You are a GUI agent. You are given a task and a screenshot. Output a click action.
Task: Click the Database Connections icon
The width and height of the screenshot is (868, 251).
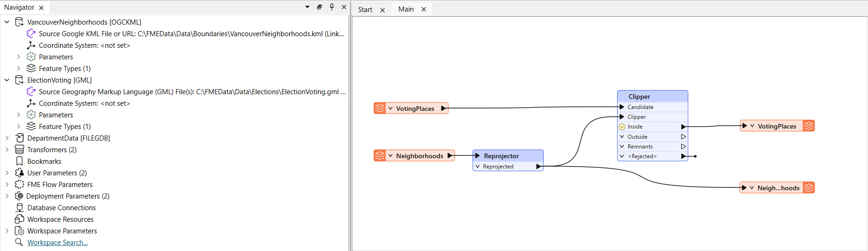click(x=19, y=207)
